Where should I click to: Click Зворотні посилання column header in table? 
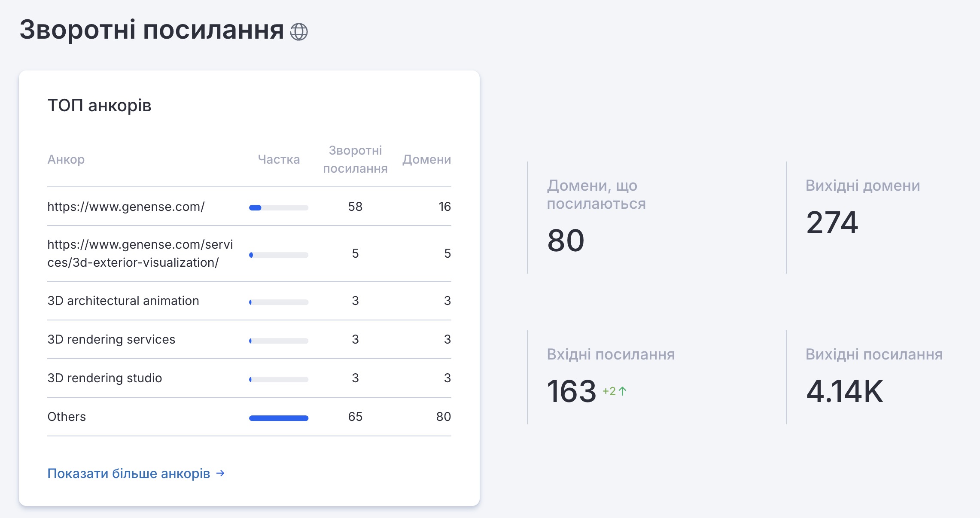click(x=355, y=159)
